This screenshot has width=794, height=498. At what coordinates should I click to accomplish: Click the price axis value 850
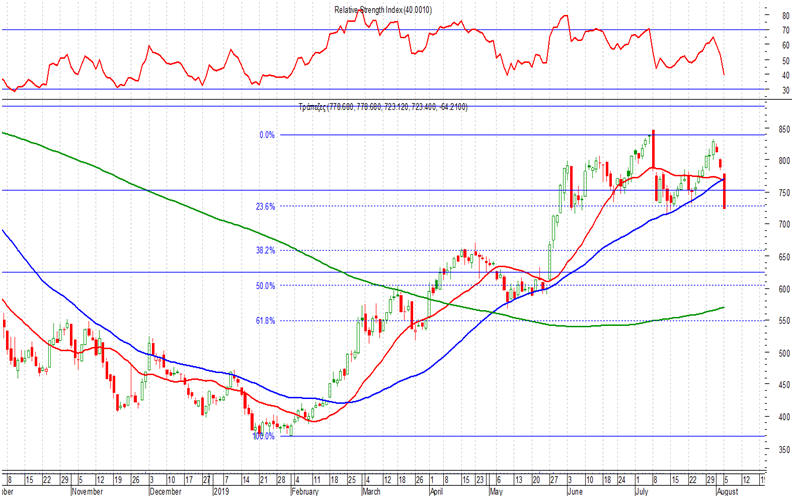(784, 129)
